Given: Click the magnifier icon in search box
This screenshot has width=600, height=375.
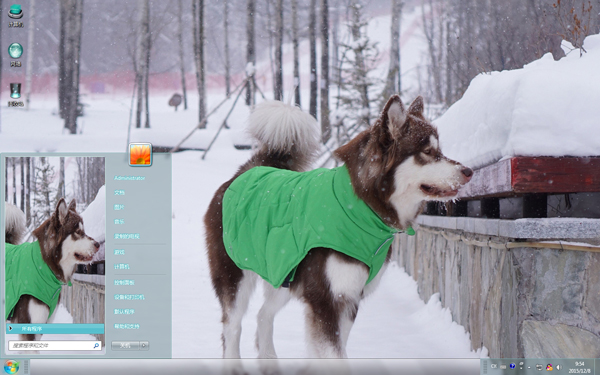Looking at the screenshot, I should [96, 346].
